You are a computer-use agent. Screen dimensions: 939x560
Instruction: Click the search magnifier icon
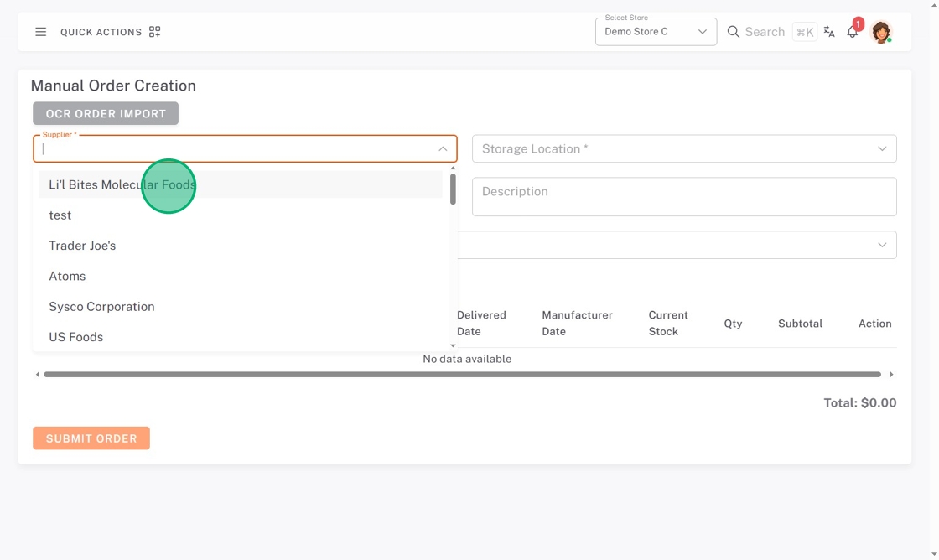pos(733,32)
